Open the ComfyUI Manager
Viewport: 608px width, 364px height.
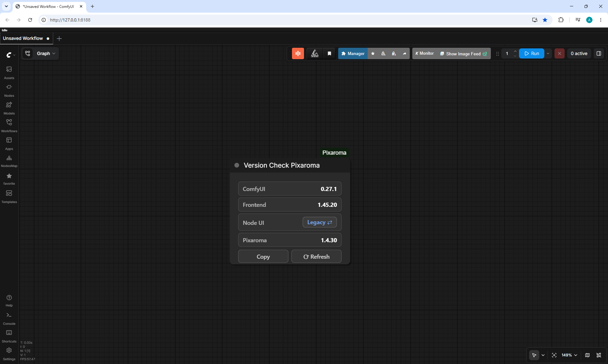coord(353,53)
